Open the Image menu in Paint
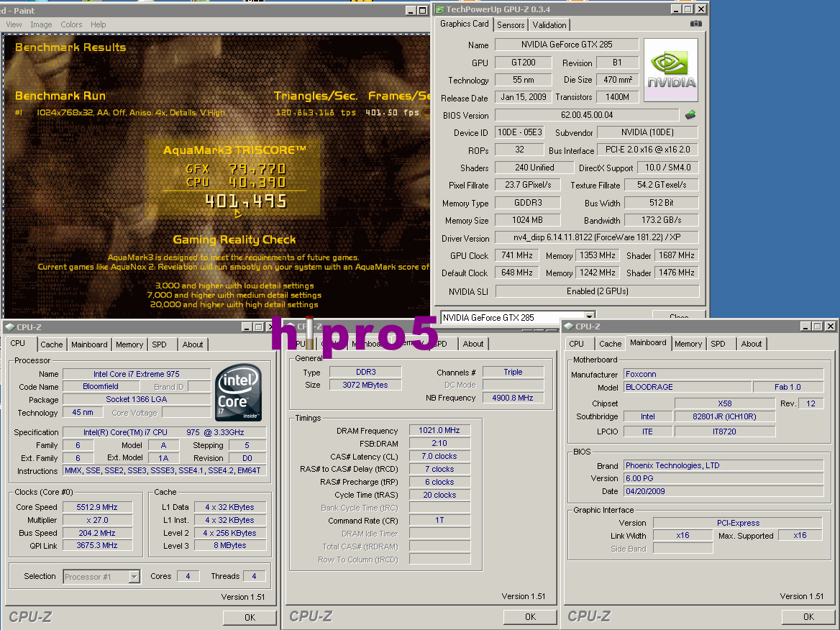This screenshot has width=840, height=630. click(x=41, y=24)
